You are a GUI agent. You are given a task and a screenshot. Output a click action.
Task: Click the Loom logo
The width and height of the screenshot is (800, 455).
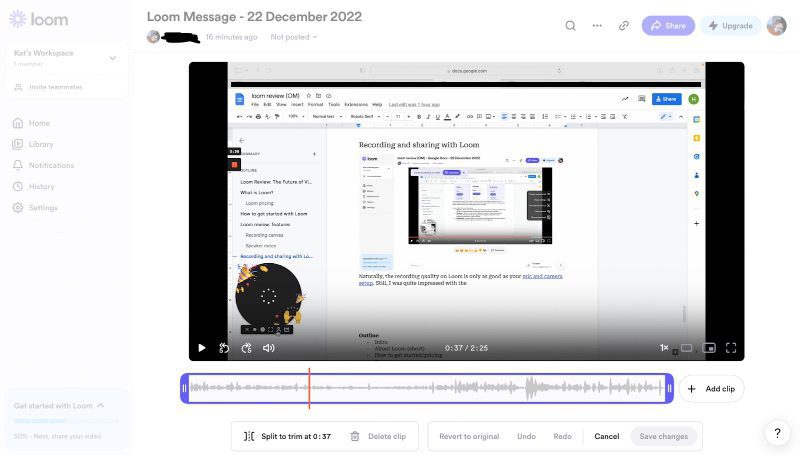[39, 19]
